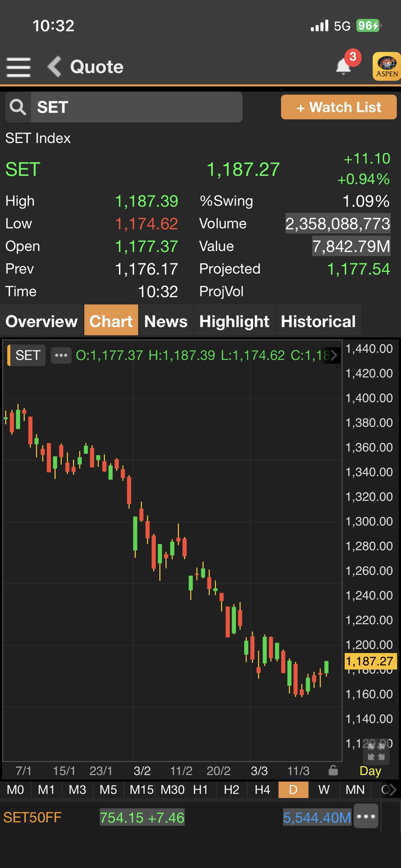Expand OHLC info with right chevron

[x=334, y=355]
